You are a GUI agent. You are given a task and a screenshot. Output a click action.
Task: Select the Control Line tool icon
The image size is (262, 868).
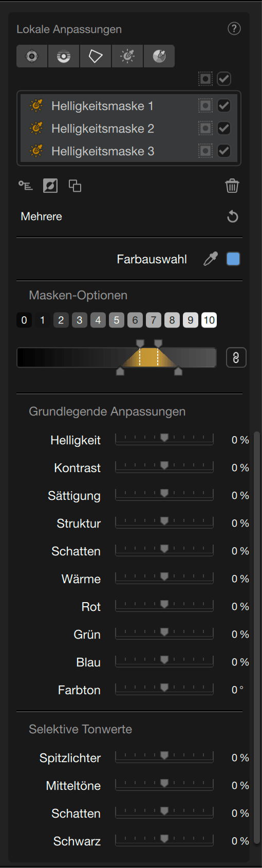click(x=64, y=56)
